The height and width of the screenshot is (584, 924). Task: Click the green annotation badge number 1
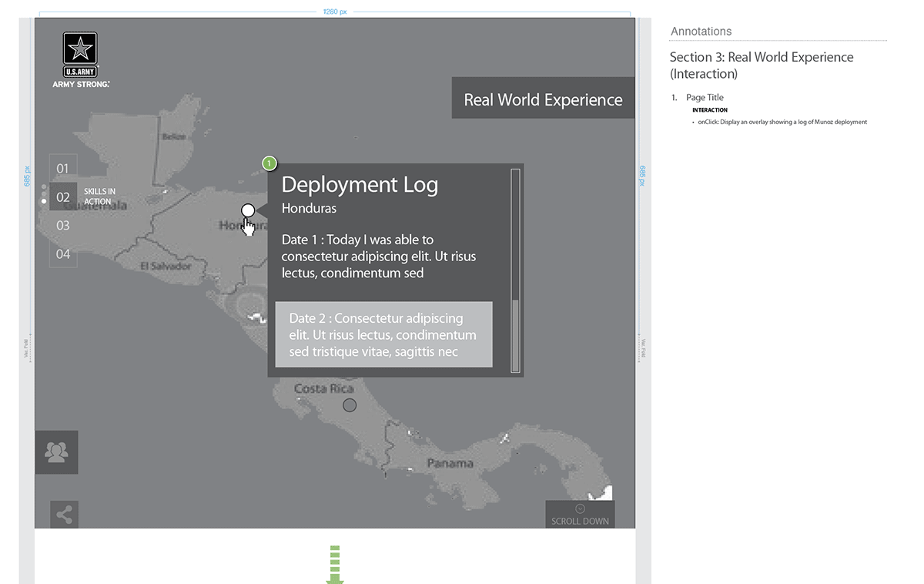pyautogui.click(x=269, y=163)
